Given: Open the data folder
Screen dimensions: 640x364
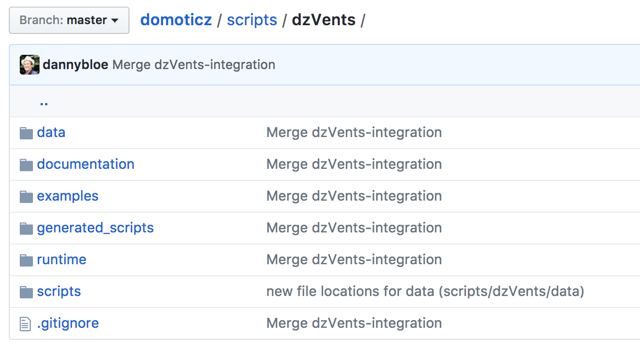Looking at the screenshot, I should tap(51, 133).
